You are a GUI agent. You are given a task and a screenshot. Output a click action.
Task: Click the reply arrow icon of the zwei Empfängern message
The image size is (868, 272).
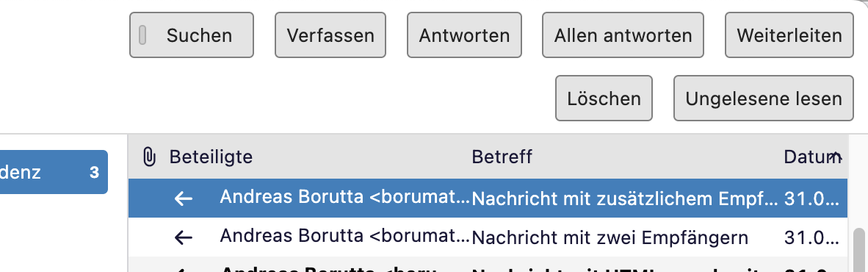point(184,237)
